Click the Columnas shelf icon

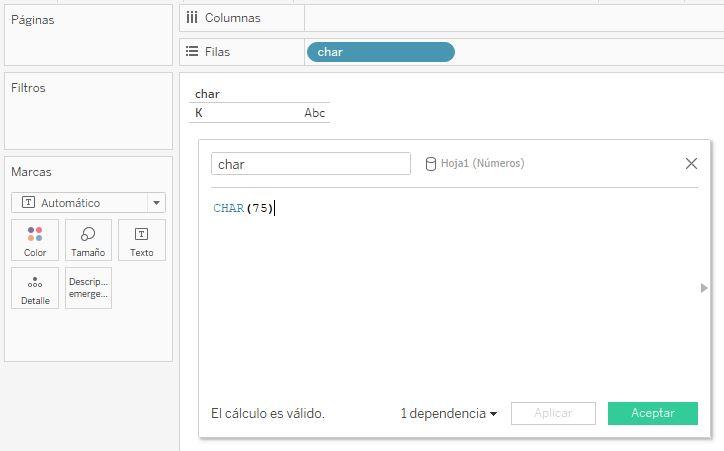pyautogui.click(x=192, y=18)
